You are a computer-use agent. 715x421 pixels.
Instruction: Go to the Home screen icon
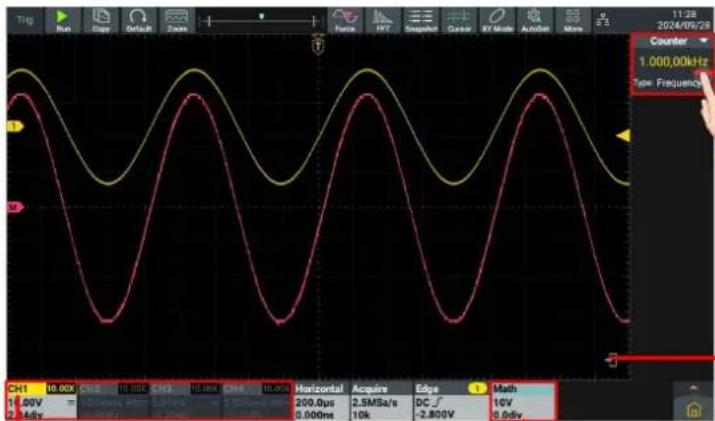click(x=694, y=410)
